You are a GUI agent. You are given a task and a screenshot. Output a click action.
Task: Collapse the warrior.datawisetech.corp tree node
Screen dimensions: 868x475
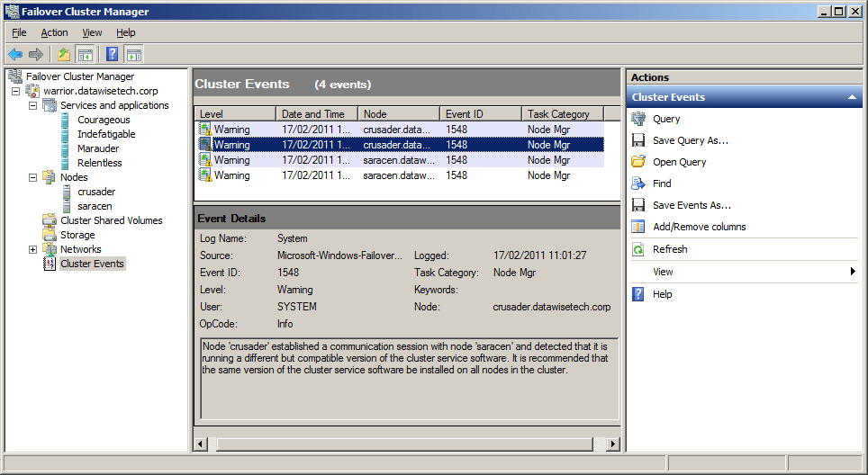(x=15, y=91)
